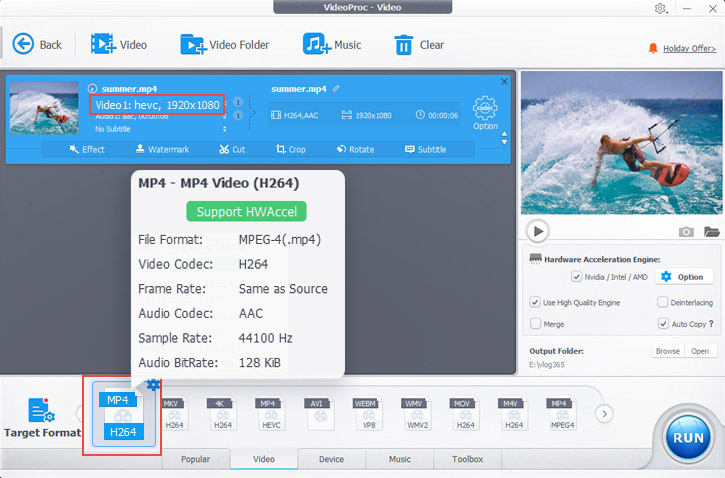
Task: Click the output duration 00:00:06
Action: [x=443, y=115]
